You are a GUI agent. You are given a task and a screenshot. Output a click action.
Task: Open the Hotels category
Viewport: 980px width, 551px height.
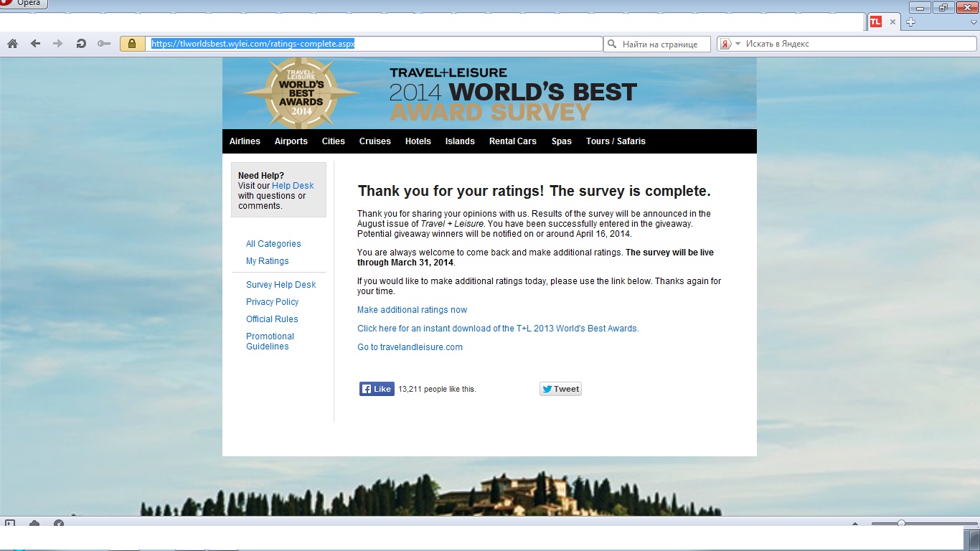418,141
